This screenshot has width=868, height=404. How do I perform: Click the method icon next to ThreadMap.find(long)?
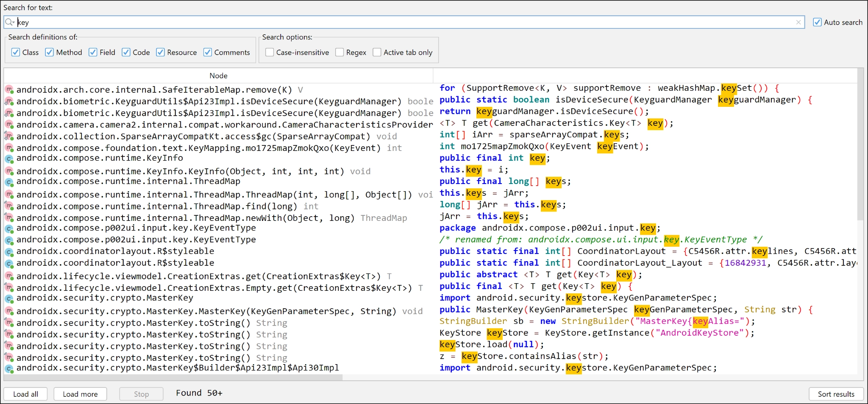pos(9,206)
